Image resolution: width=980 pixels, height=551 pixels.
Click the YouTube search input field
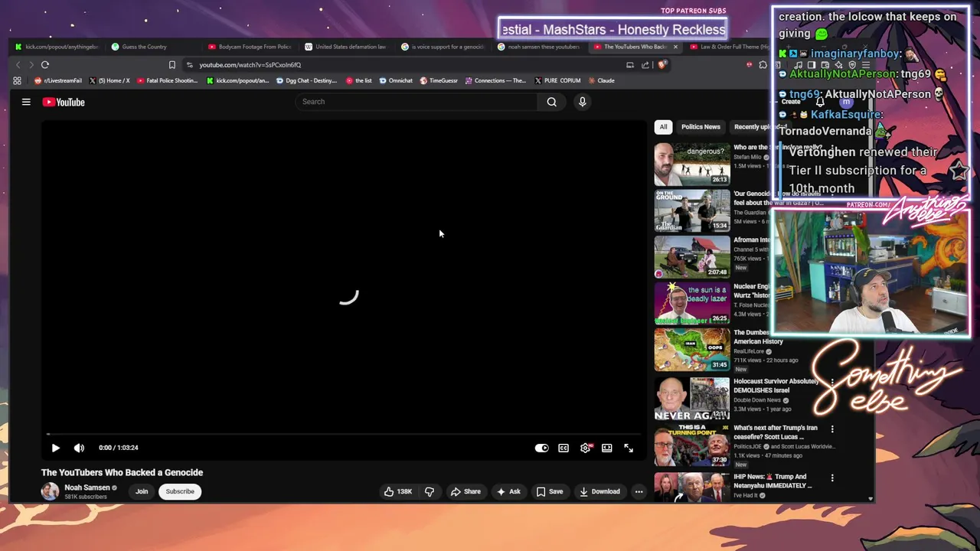click(x=417, y=102)
